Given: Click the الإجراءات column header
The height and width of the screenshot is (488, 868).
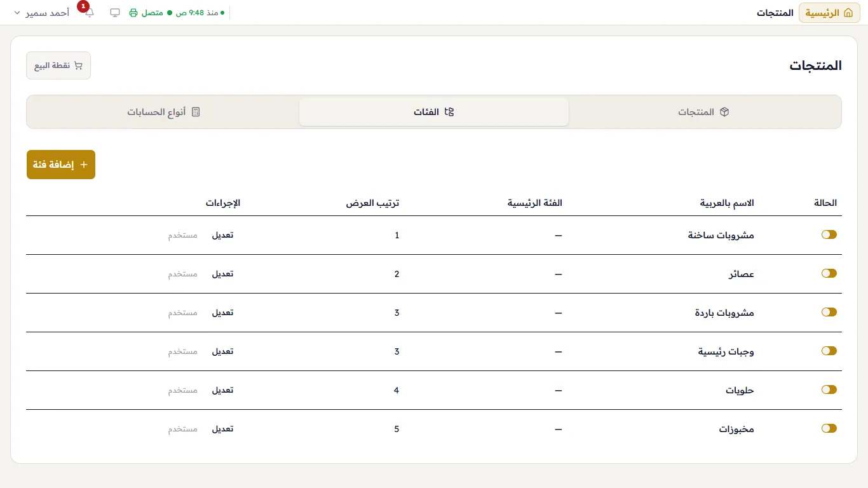Looking at the screenshot, I should [223, 203].
